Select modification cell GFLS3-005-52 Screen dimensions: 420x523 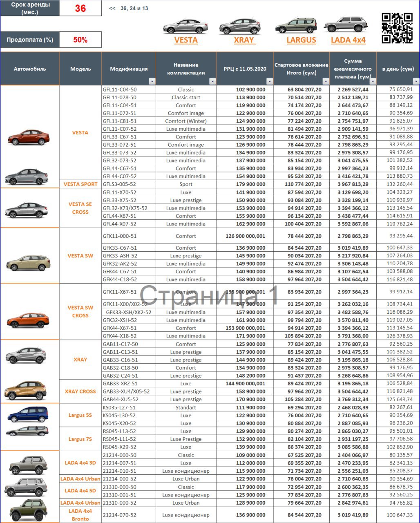point(129,184)
